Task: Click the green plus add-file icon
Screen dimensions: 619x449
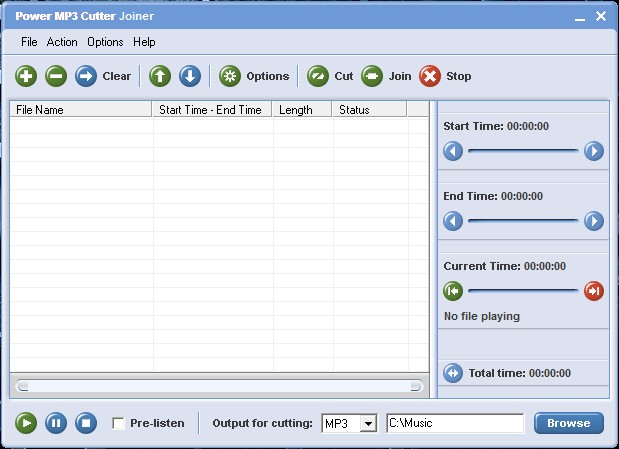Action: coord(26,76)
